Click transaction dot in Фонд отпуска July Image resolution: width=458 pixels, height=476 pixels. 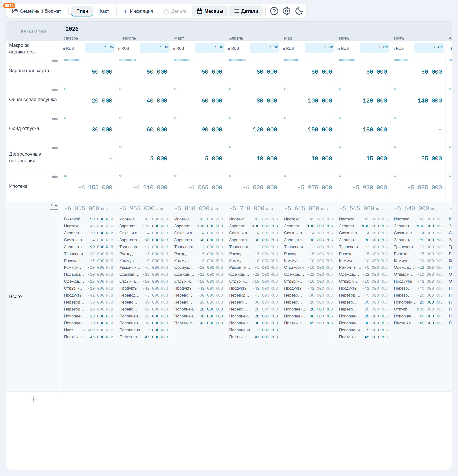click(x=395, y=118)
